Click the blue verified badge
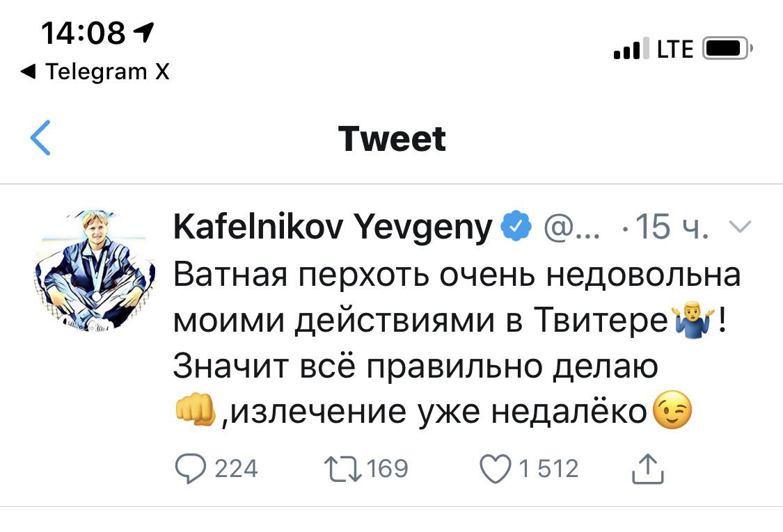Screen dimensions: 783x532 (516, 227)
